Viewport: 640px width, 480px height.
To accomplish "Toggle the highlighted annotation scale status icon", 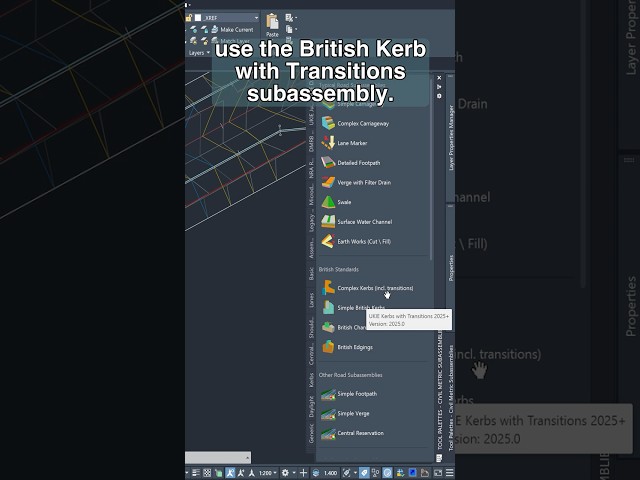I will [x=230, y=473].
